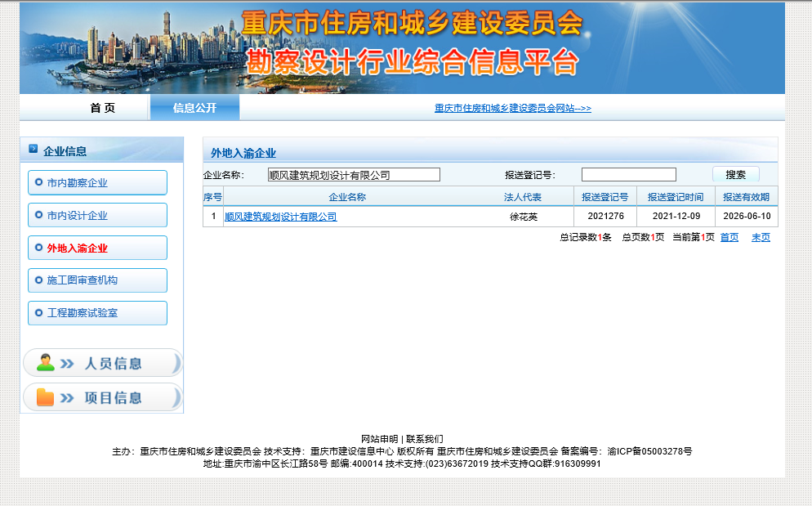Screen dimensions: 812x506
Task: Click the 企业名称 column header
Action: pos(347,197)
